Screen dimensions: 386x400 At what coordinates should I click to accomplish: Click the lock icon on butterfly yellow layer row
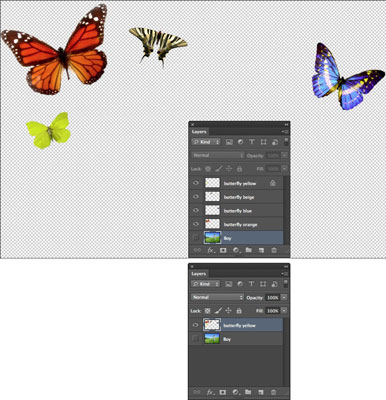click(x=273, y=183)
